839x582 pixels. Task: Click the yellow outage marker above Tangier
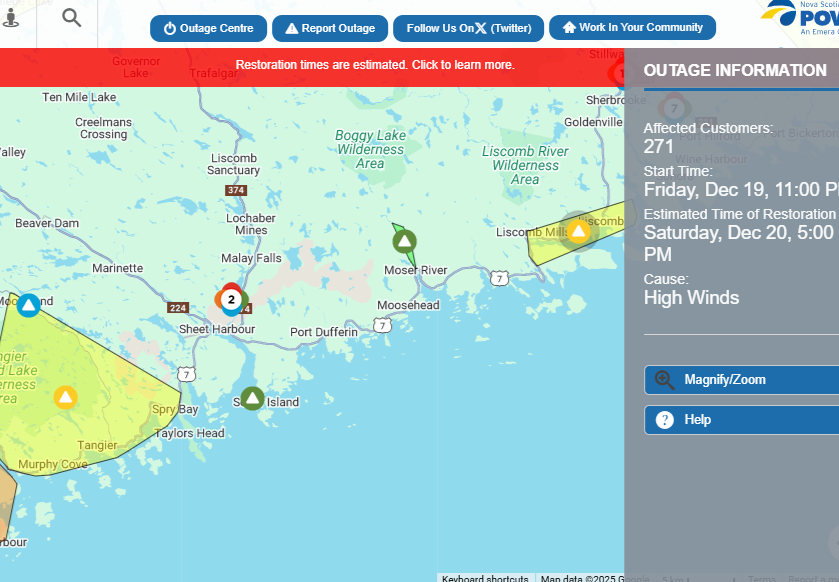click(x=65, y=397)
